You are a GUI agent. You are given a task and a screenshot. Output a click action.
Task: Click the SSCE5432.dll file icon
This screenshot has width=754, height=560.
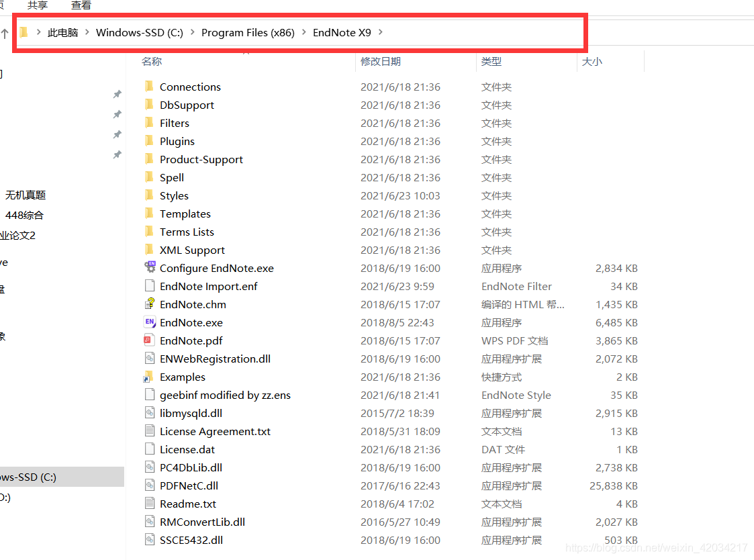pos(150,540)
